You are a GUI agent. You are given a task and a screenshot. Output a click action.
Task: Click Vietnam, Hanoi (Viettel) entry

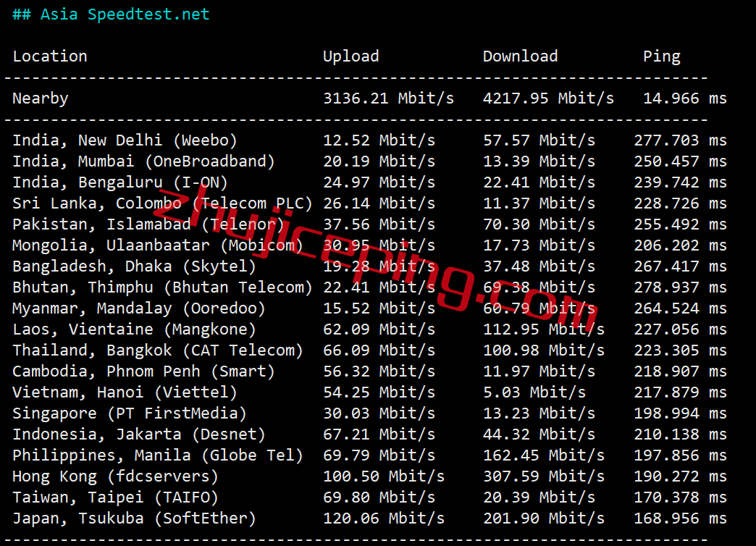tap(125, 392)
